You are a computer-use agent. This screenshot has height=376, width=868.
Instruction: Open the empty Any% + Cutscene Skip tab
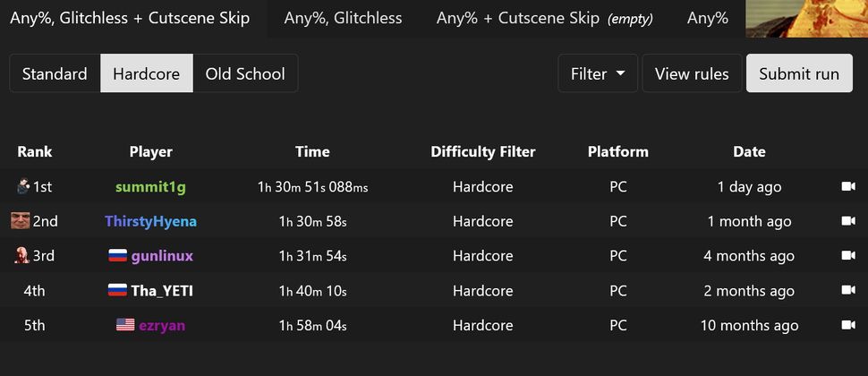pos(545,18)
